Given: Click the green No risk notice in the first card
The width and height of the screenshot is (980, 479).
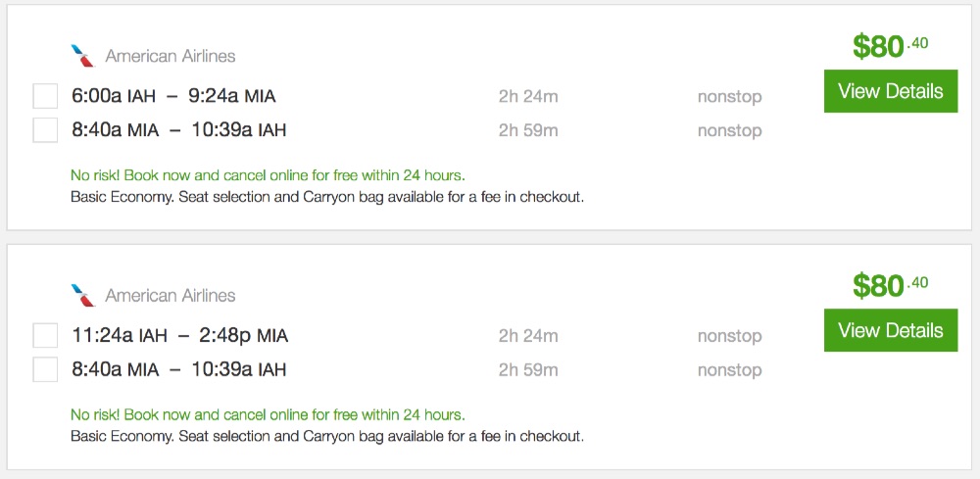Looking at the screenshot, I should tap(268, 175).
